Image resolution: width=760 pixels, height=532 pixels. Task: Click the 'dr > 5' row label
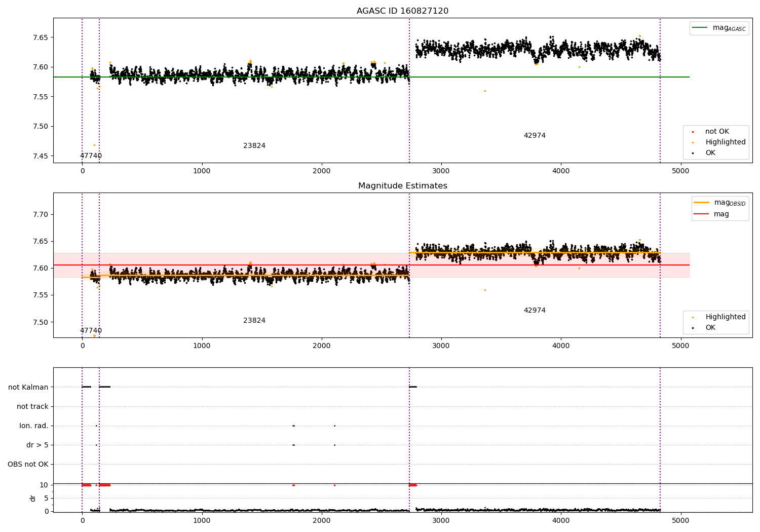pyautogui.click(x=37, y=445)
